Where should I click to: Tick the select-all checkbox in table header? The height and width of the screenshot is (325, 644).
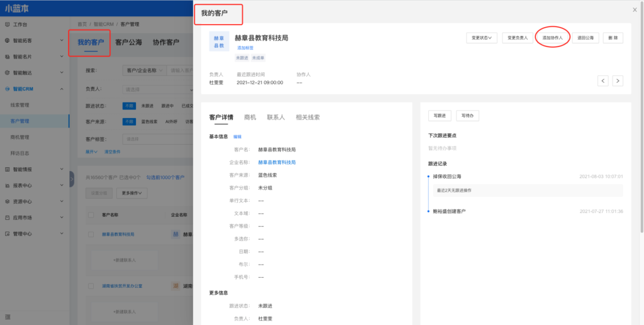(92, 214)
